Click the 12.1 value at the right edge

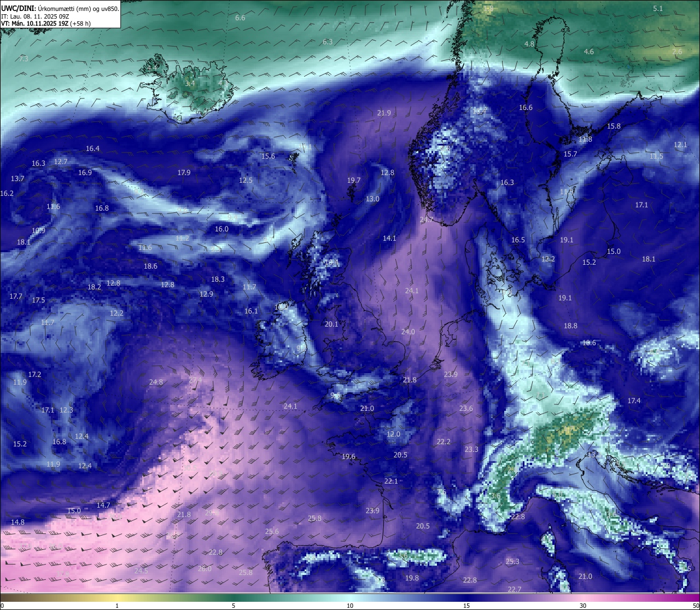(x=680, y=145)
